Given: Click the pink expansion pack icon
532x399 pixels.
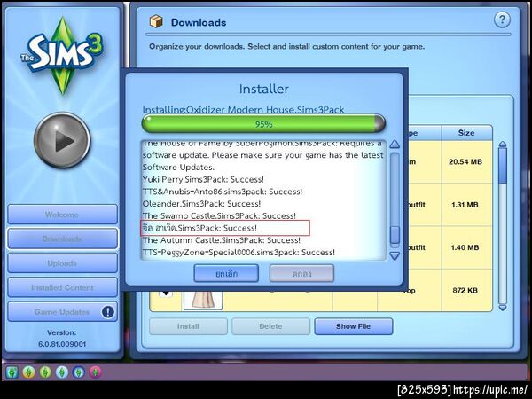Looking at the screenshot, I should (96, 372).
